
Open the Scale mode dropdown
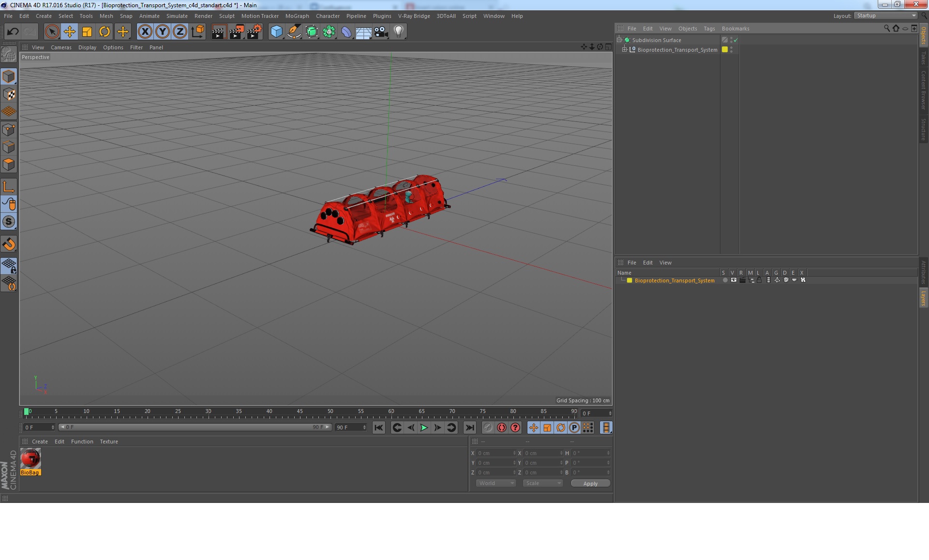(x=543, y=483)
